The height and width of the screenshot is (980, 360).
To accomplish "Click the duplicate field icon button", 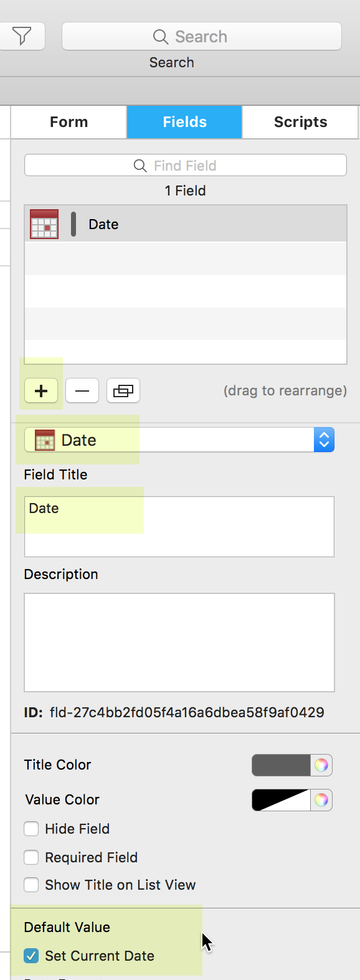I will [123, 391].
